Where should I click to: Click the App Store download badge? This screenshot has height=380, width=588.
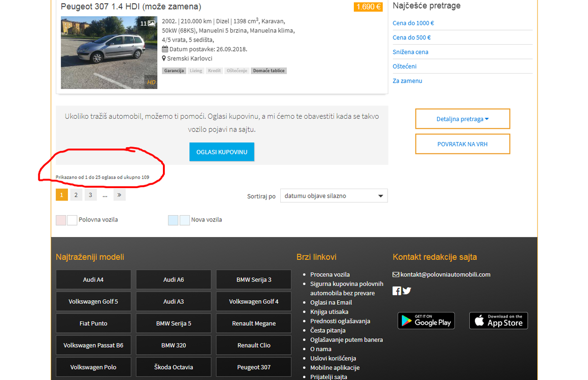click(x=498, y=321)
